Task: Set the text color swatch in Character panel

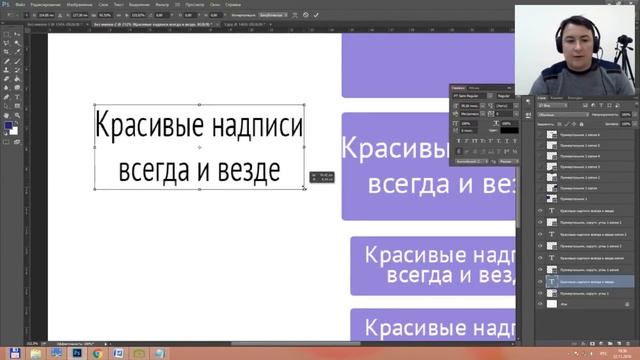Action: 509,130
